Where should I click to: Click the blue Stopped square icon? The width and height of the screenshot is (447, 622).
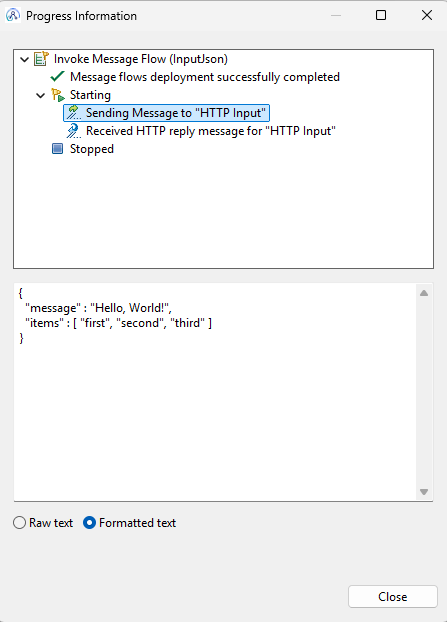click(58, 149)
